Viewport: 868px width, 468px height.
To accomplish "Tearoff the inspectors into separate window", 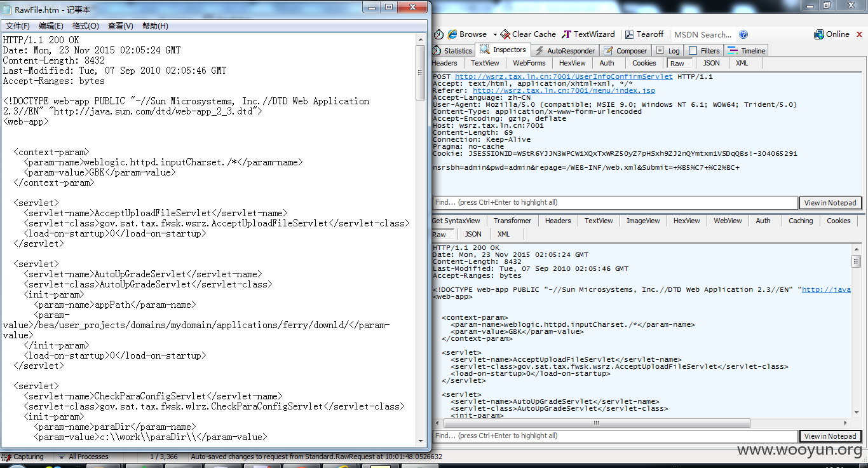I will (644, 34).
